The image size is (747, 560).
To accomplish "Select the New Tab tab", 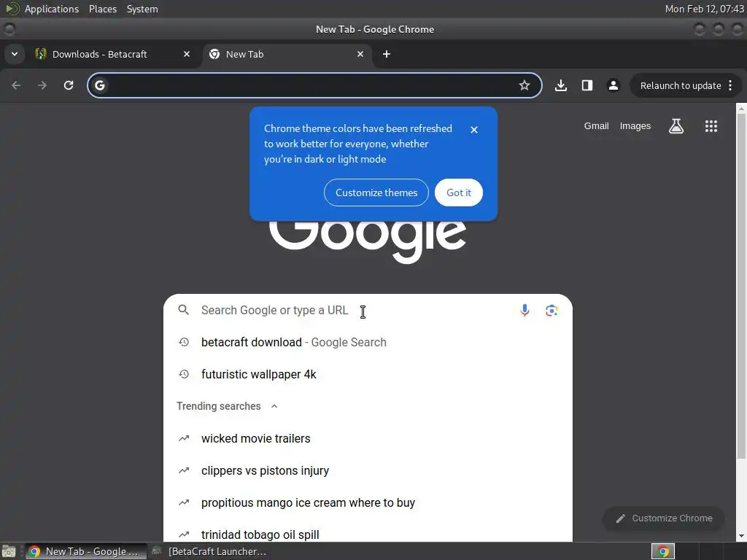I will (x=287, y=54).
